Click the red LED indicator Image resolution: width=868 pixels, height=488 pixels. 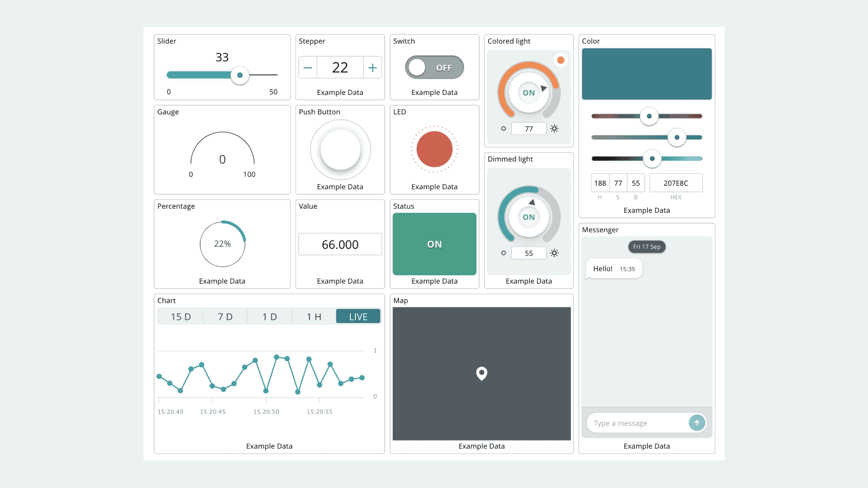coord(434,150)
